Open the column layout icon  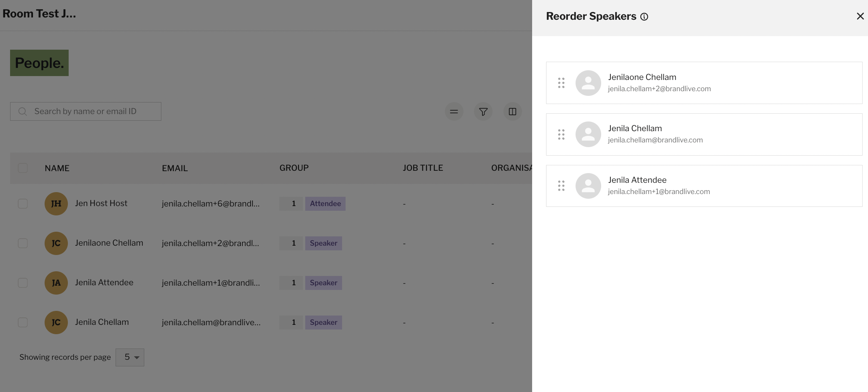coord(512,112)
